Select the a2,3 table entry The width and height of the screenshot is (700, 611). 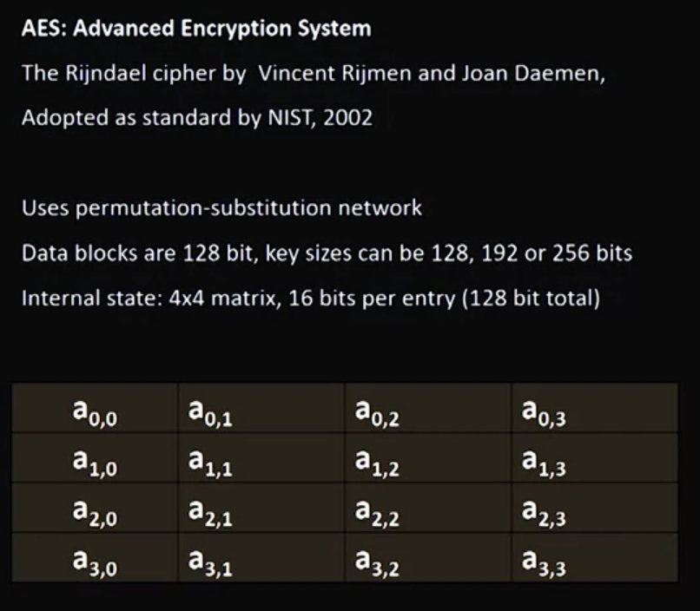(x=544, y=513)
